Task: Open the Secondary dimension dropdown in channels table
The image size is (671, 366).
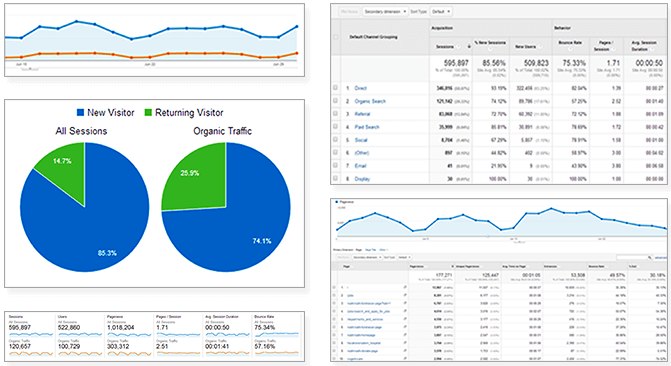Action: point(385,12)
